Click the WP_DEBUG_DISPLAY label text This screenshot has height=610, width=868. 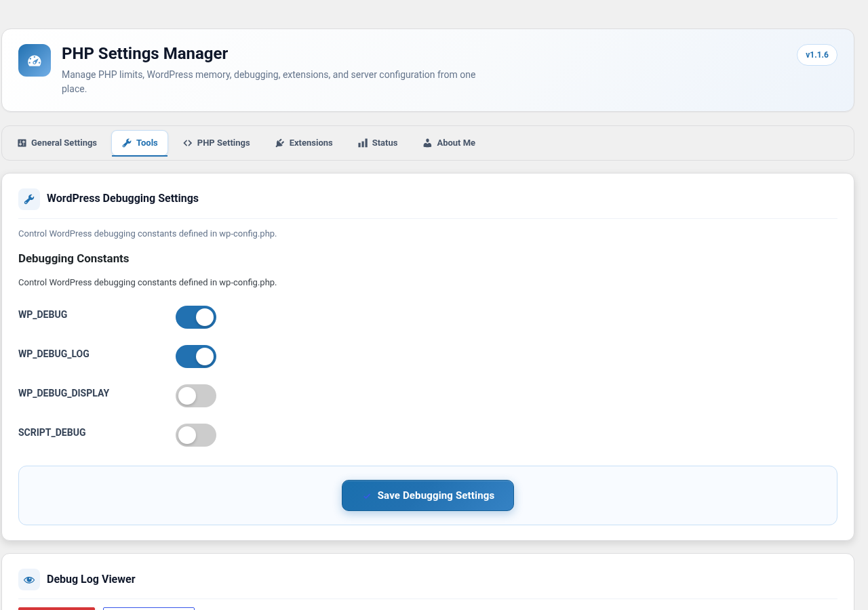coord(64,393)
